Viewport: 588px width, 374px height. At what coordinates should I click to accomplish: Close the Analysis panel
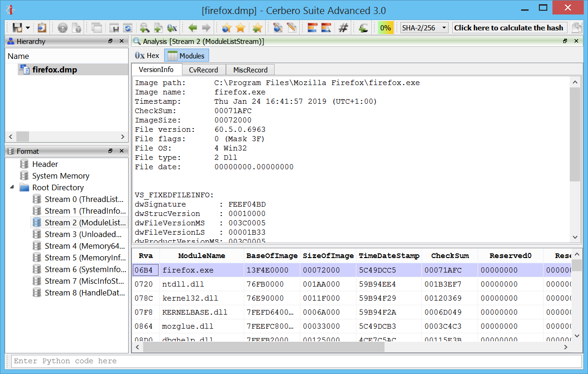coord(576,41)
